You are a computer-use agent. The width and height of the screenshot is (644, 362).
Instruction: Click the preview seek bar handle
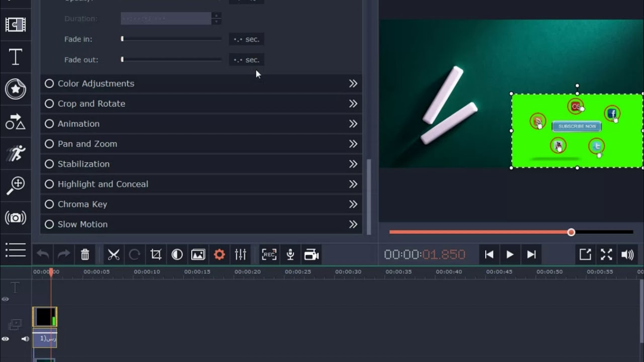tap(571, 232)
